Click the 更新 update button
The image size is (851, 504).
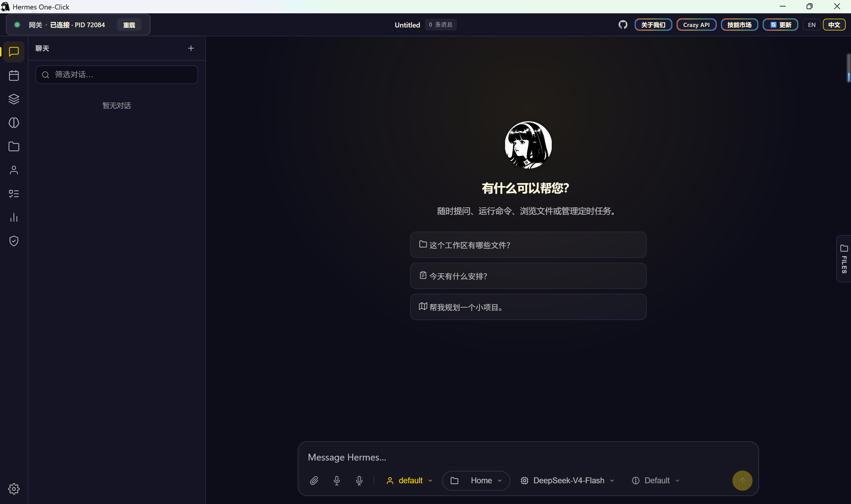781,25
